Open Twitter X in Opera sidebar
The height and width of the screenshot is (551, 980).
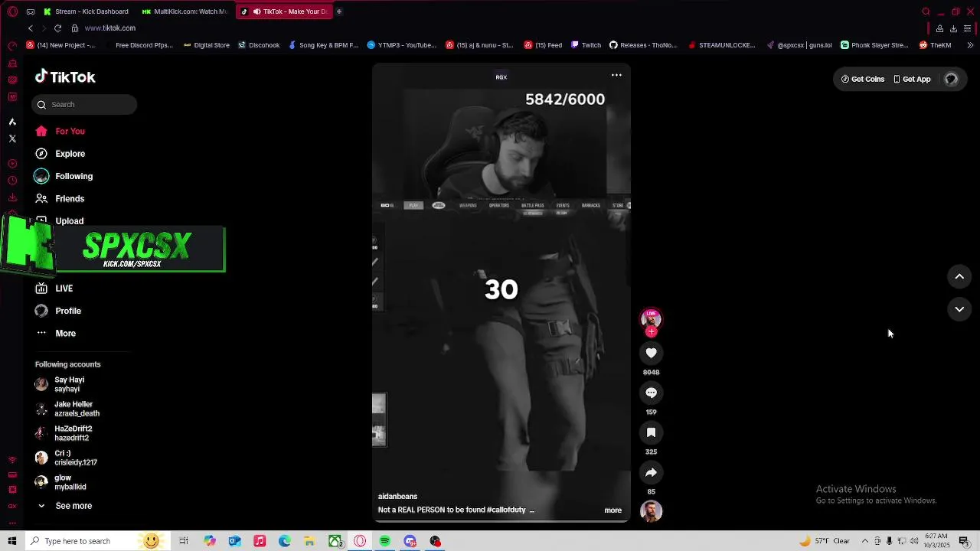tap(12, 139)
